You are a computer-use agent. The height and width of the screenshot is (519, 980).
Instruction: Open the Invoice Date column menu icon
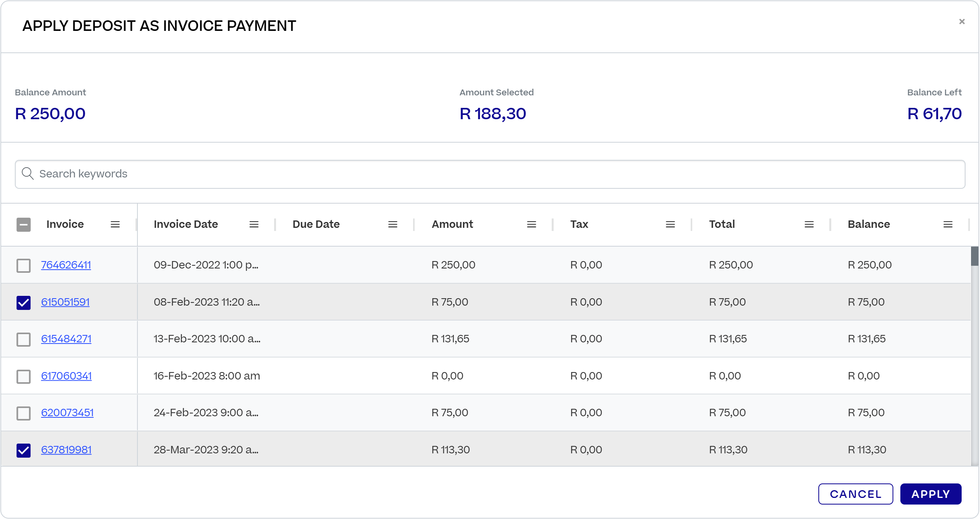254,224
